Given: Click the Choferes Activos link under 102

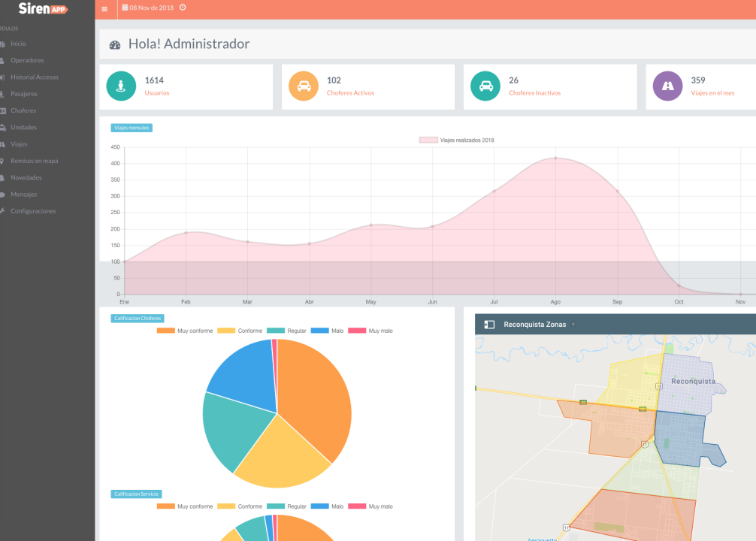Looking at the screenshot, I should pyautogui.click(x=350, y=93).
